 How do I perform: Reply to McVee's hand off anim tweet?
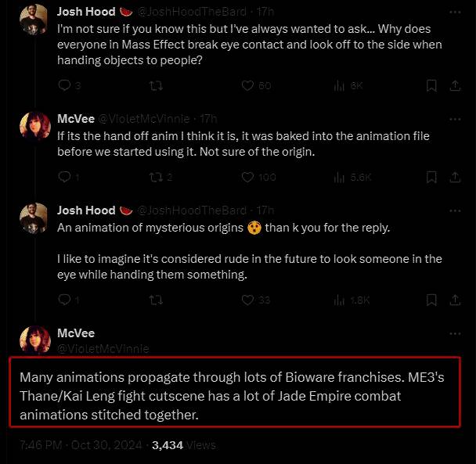click(x=64, y=177)
